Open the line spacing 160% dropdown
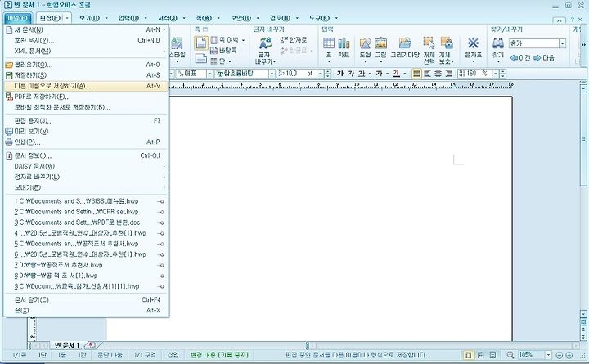Viewport: 589px width, 364px height. point(496,74)
